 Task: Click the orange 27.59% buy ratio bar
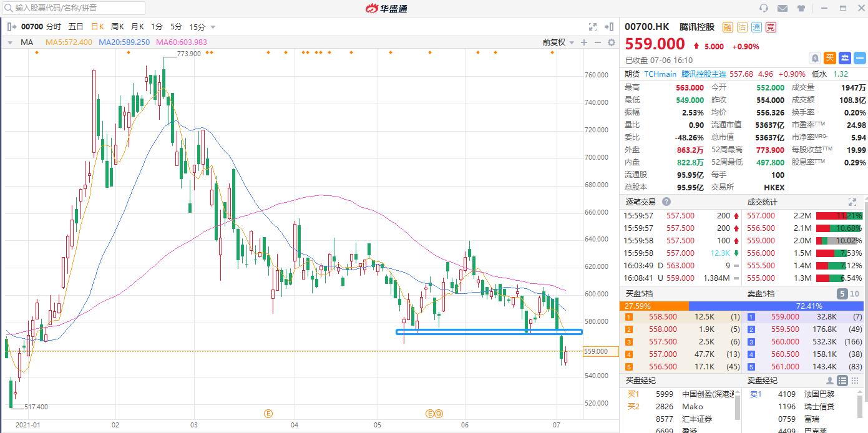[654, 306]
